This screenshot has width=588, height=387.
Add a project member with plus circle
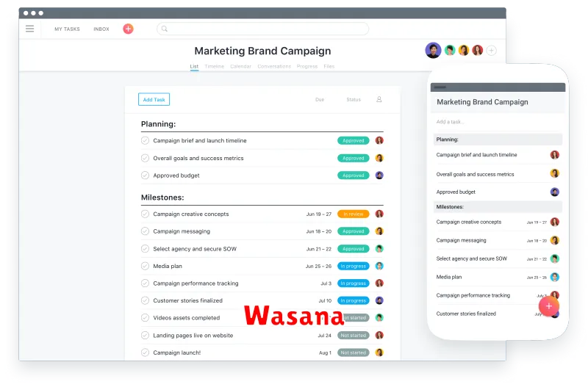tap(491, 50)
